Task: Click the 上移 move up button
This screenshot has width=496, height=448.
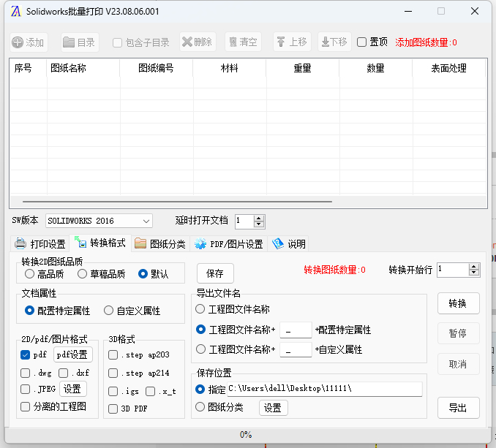Action: point(293,42)
